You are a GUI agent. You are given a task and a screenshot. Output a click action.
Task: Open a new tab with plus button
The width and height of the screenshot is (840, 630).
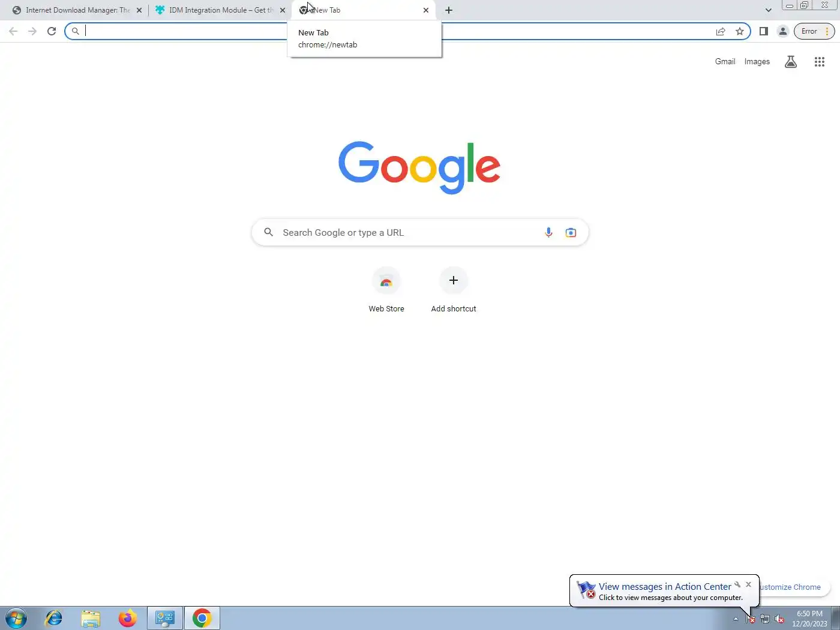(x=449, y=10)
